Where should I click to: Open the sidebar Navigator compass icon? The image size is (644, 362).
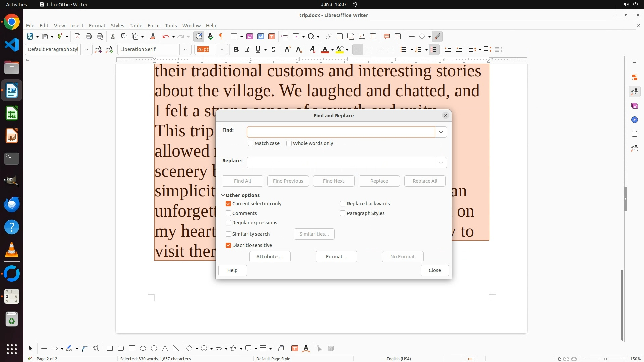(634, 120)
